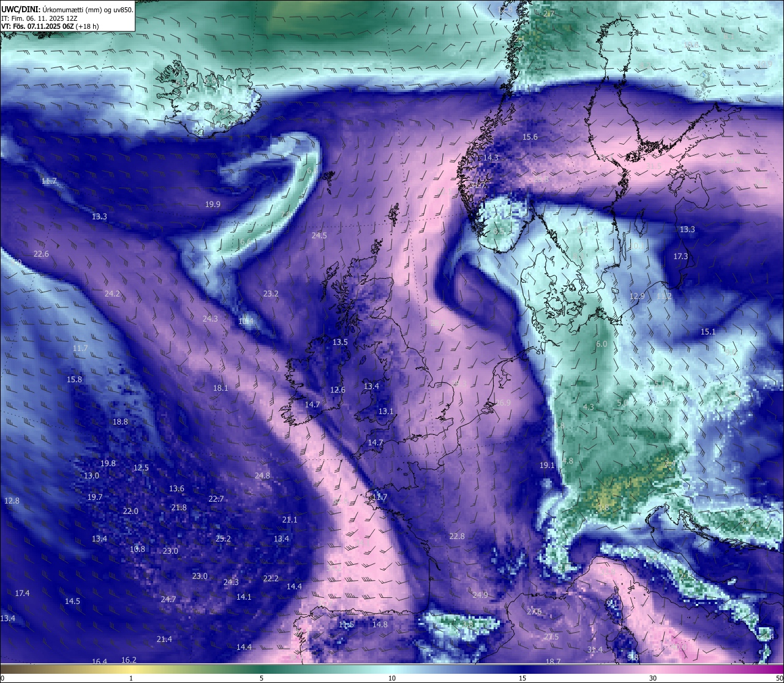Click the 19.7 value label
784x683 pixels.
pos(95,497)
